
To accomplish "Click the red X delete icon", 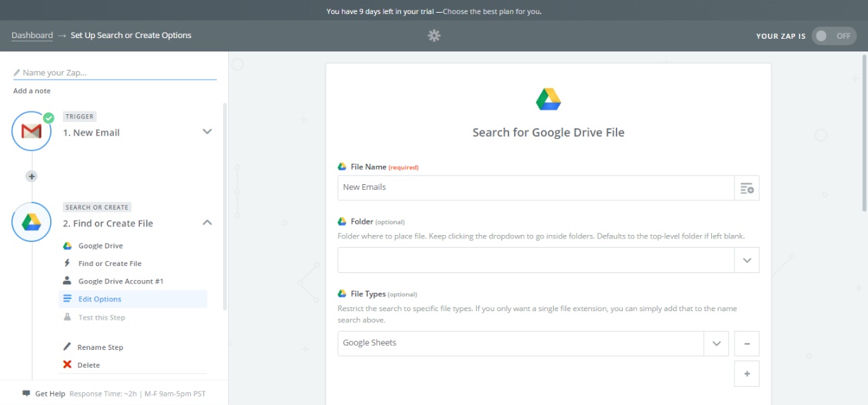I will click(x=67, y=365).
